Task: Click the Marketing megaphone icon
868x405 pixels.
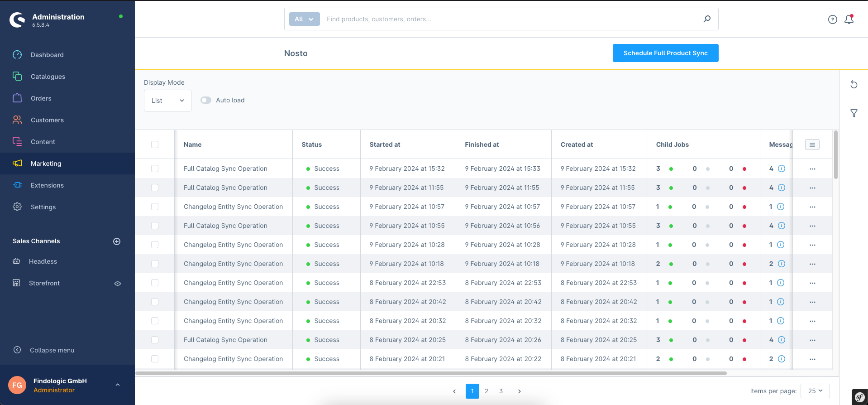Action: pos(17,164)
